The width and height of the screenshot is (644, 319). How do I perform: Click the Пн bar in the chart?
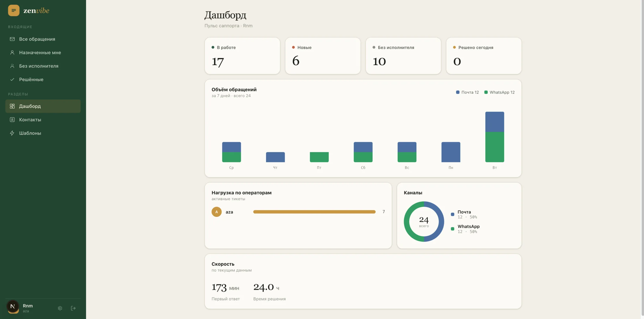pos(451,152)
